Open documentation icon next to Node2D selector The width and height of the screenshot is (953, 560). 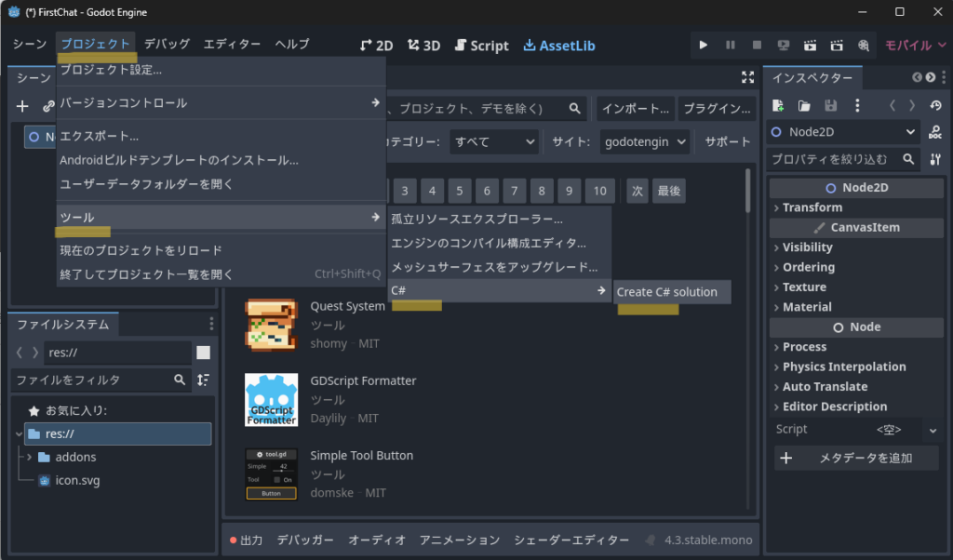tap(934, 132)
